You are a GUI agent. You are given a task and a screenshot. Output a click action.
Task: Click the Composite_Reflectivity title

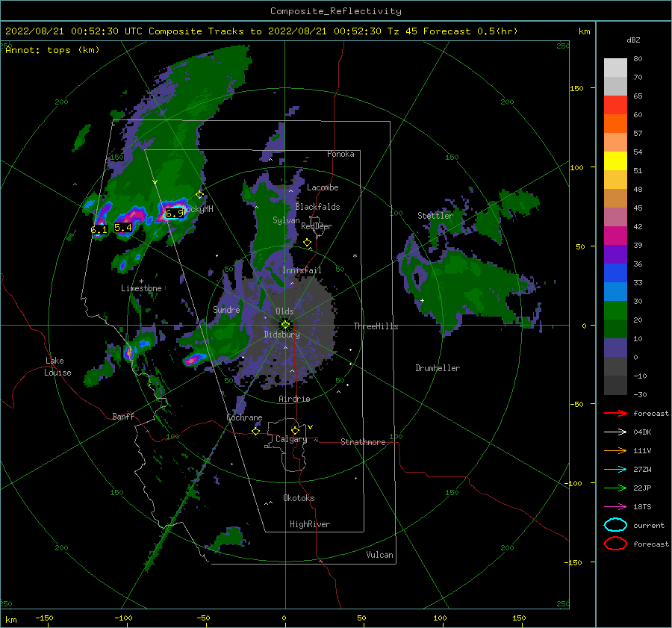[x=335, y=11]
